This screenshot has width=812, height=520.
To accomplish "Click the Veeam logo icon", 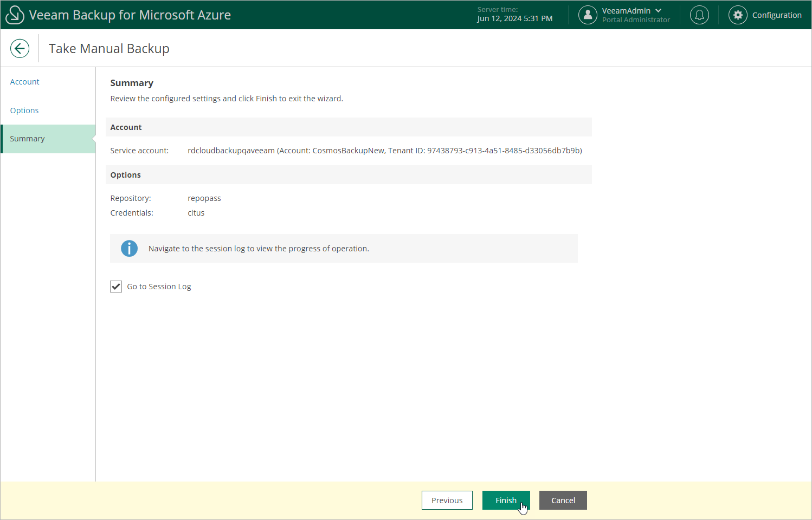I will [15, 15].
